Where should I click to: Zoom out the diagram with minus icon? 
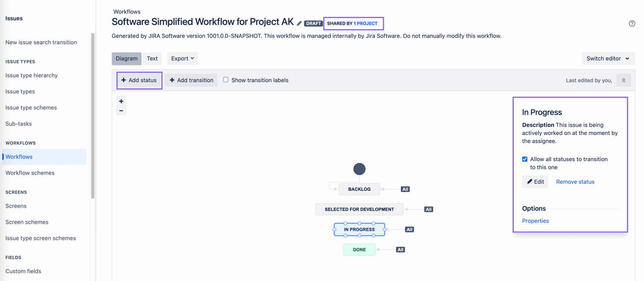(x=121, y=111)
